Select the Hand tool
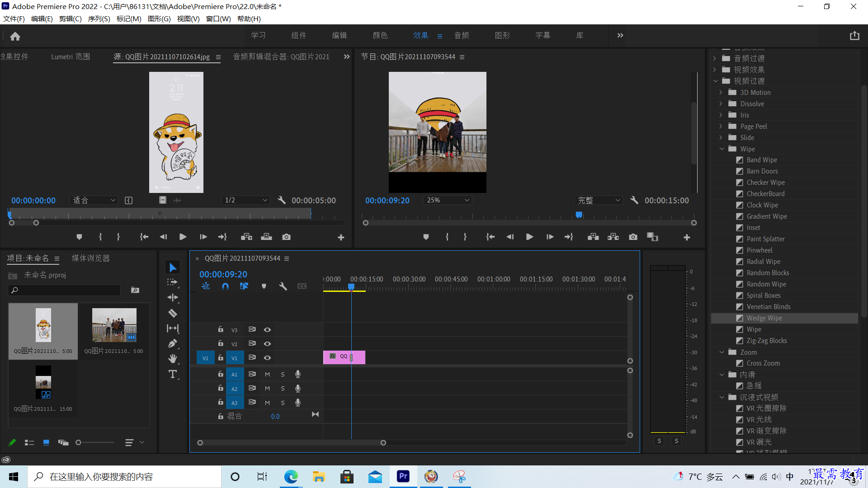 pos(173,359)
